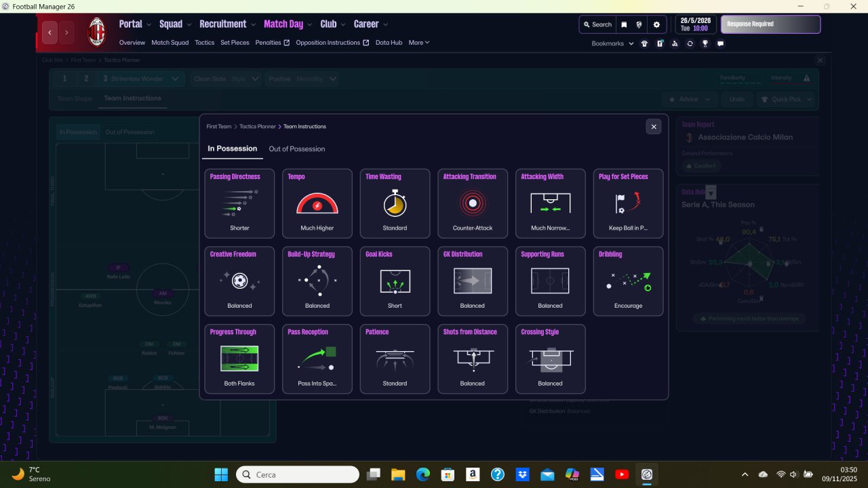Open the bookmark flag icon beside Search
The width and height of the screenshot is (868, 488).
[624, 24]
